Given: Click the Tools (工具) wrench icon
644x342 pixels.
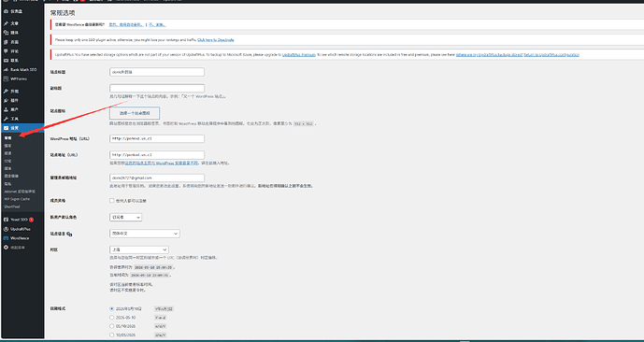Looking at the screenshot, I should coord(6,119).
